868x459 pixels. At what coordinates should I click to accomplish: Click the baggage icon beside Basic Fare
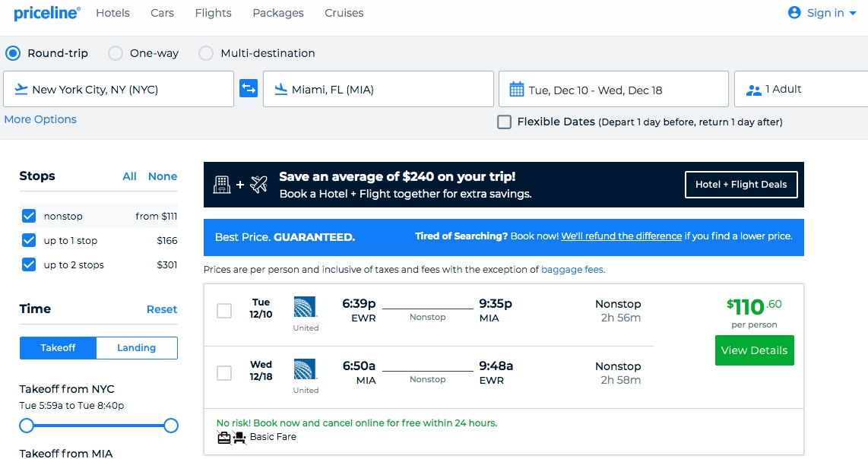pos(224,437)
